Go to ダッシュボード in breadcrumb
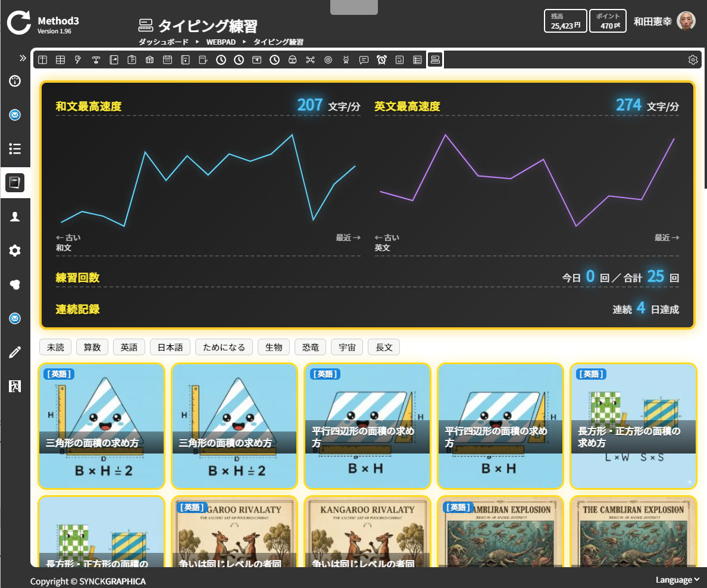The width and height of the screenshot is (707, 588). pos(163,42)
